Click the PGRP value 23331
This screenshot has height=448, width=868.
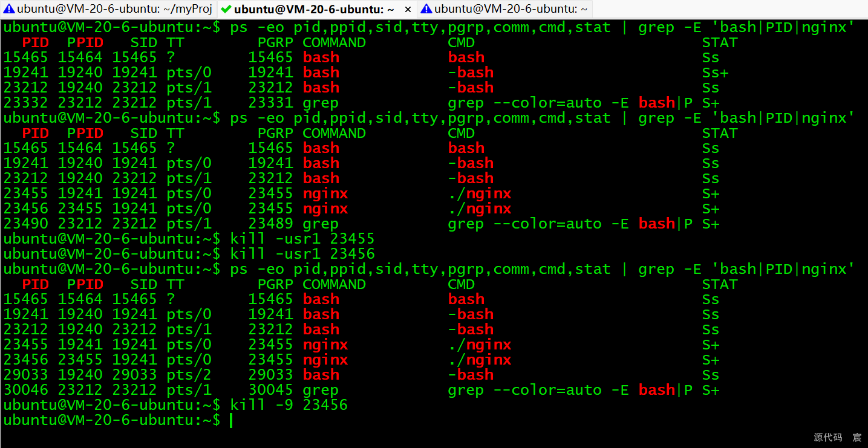pos(270,103)
